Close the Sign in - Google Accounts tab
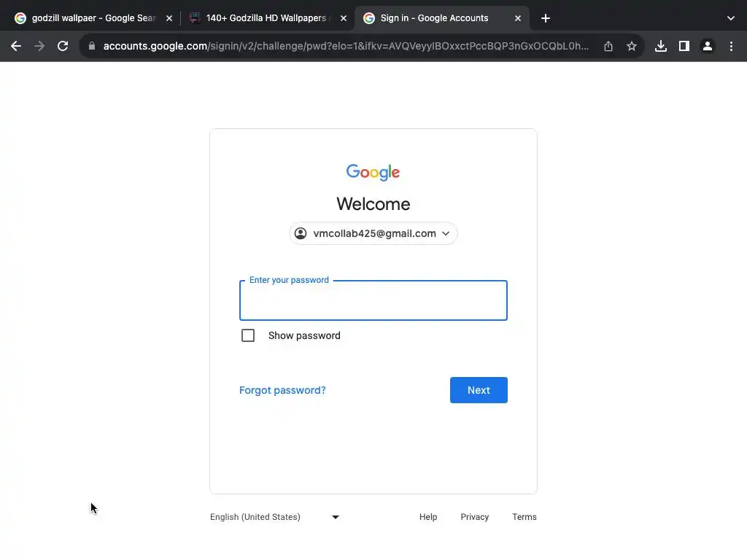This screenshot has width=747, height=560. click(x=518, y=18)
